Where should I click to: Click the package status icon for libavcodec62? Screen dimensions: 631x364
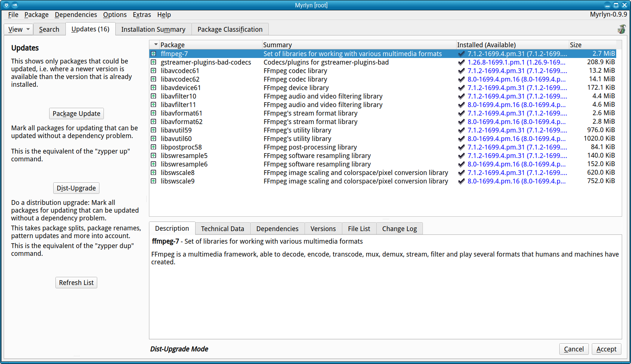tap(153, 79)
